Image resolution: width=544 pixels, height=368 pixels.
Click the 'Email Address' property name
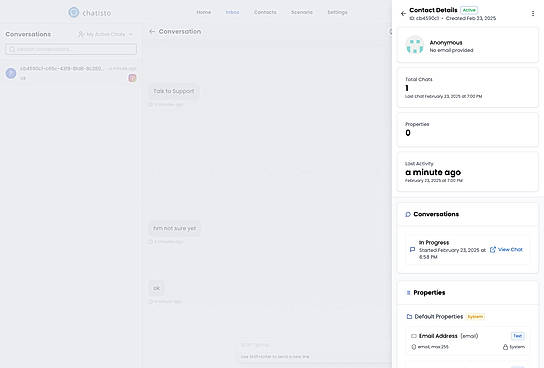tap(438, 336)
